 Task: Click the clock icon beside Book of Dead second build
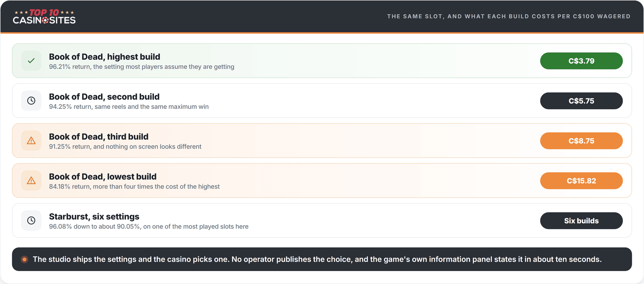coord(31,101)
